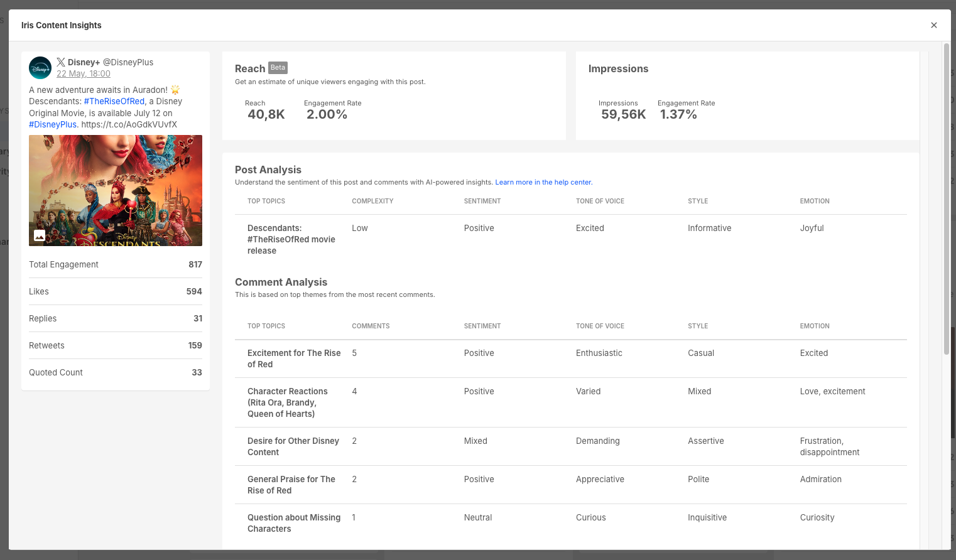Viewport: 956px width, 560px height.
Task: Click 'Character Reactions (Rita Ora, Brandy...)' topic
Action: (x=288, y=402)
